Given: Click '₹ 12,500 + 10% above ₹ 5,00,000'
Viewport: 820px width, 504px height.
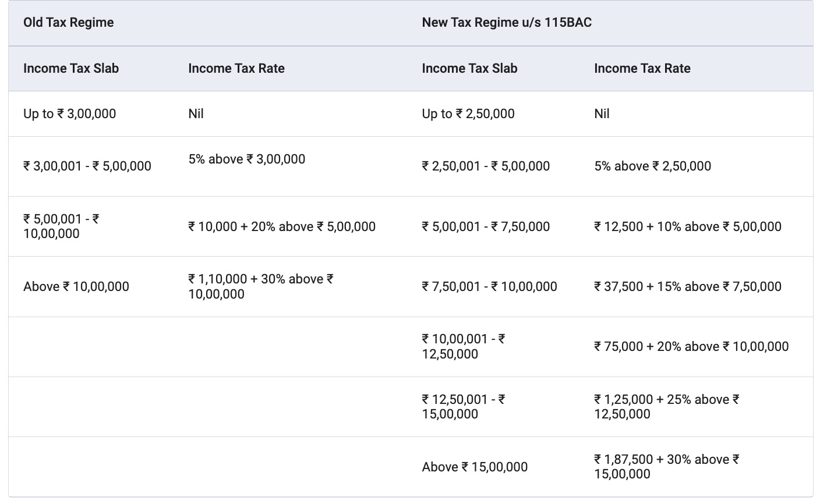Looking at the screenshot, I should (x=688, y=226).
